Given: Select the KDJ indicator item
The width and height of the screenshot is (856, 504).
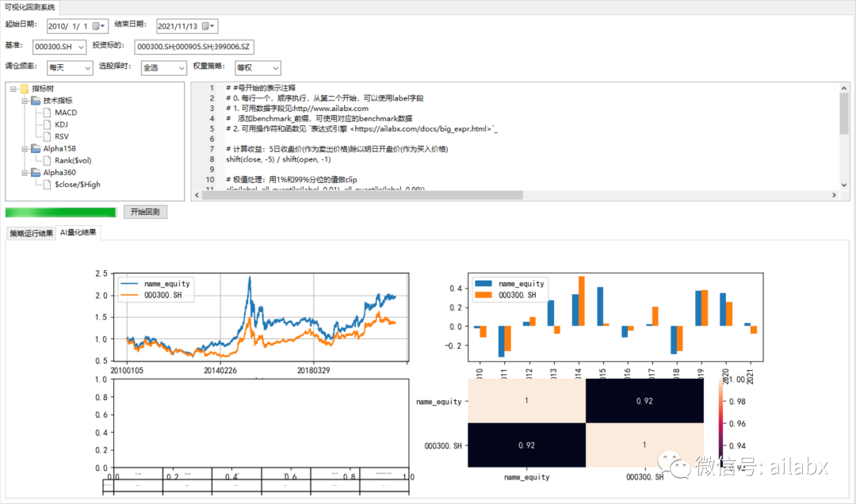Looking at the screenshot, I should click(61, 124).
